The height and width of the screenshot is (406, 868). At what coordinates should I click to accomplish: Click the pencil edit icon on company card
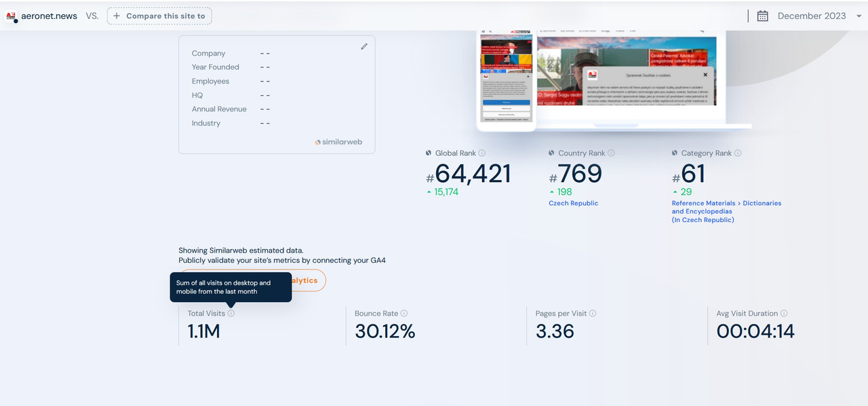coord(364,46)
